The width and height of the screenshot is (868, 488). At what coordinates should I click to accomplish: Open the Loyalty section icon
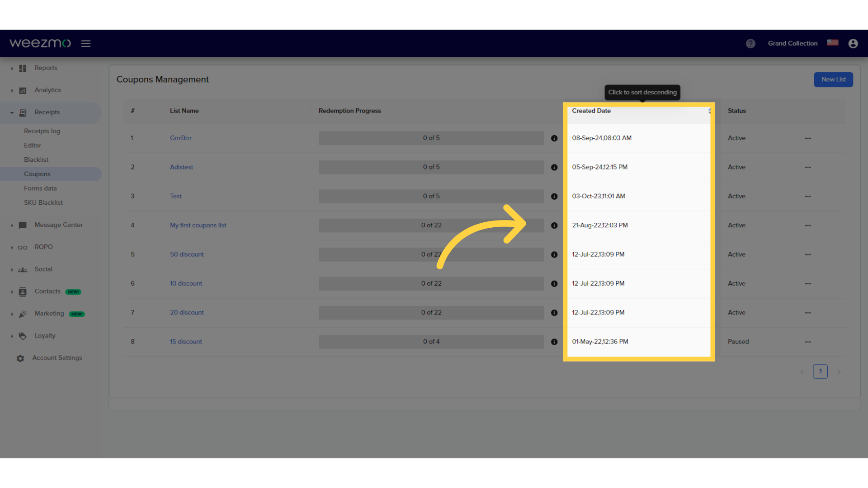(x=22, y=335)
